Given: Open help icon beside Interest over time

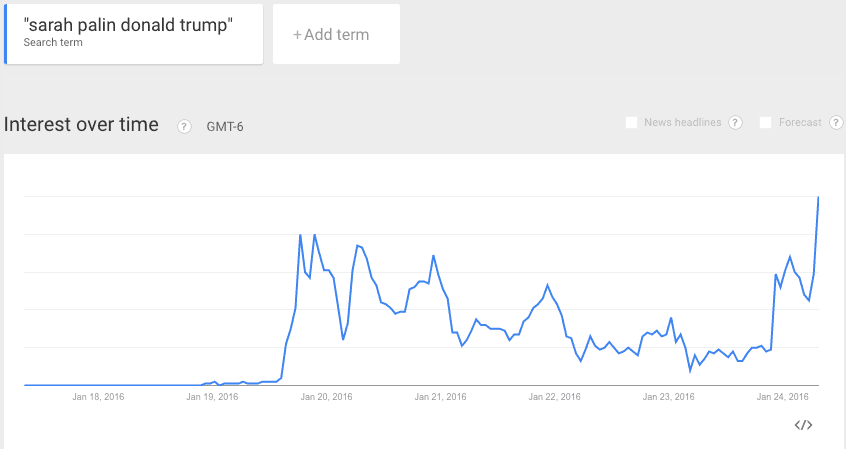Looking at the screenshot, I should 184,126.
